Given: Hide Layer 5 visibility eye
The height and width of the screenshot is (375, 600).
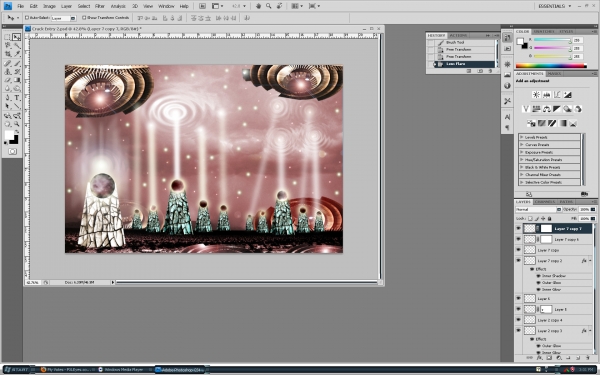Looking at the screenshot, I should tap(518, 309).
